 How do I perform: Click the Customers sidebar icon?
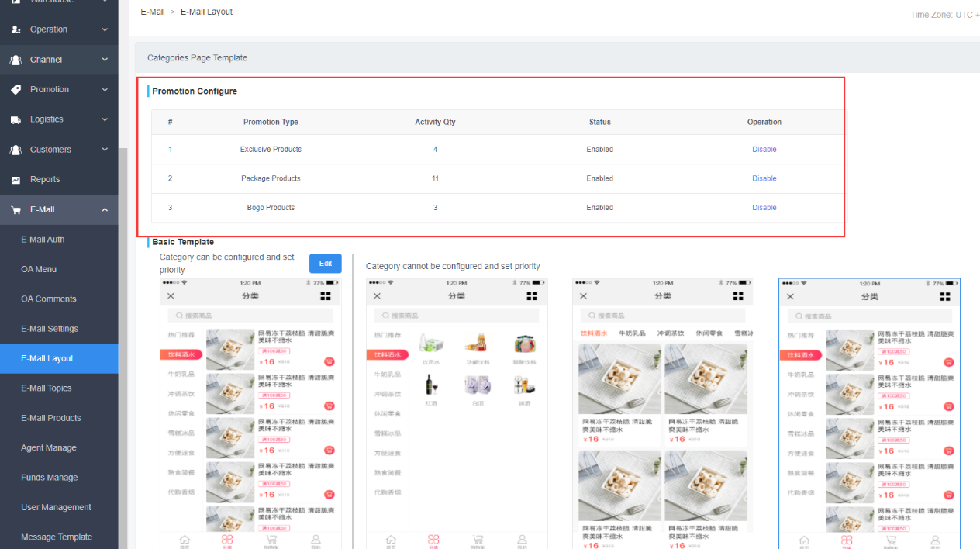pos(16,150)
